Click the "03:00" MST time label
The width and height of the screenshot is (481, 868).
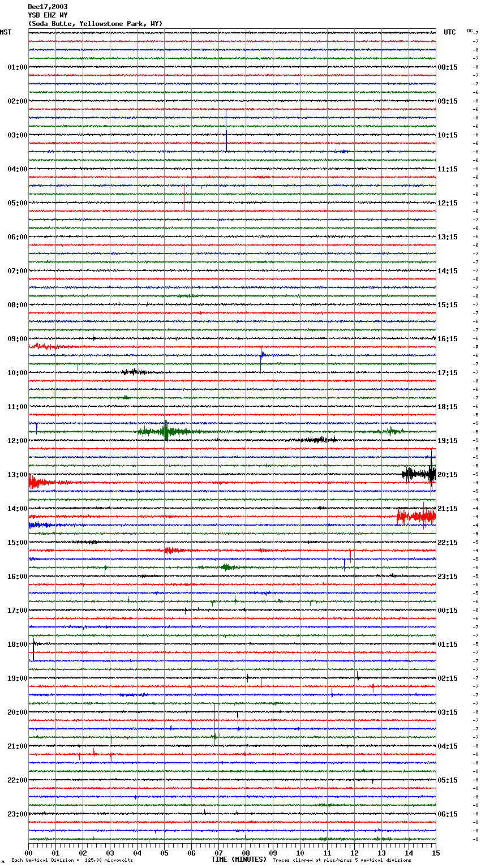[x=18, y=135]
